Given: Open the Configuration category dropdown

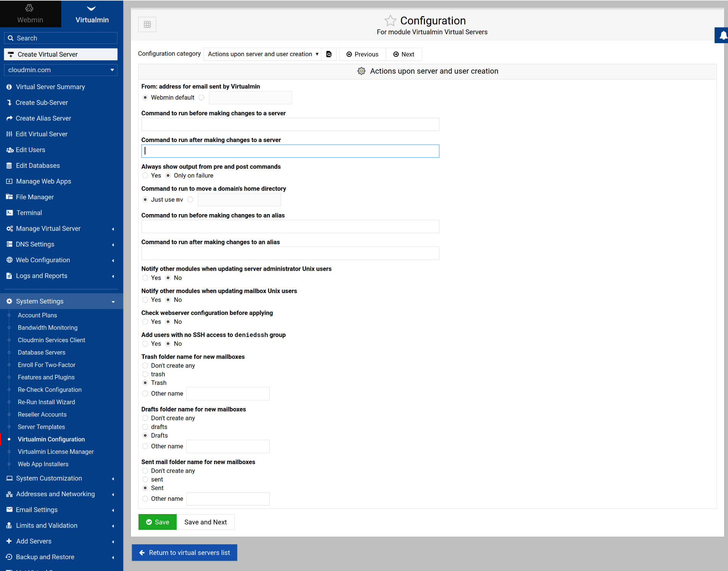Looking at the screenshot, I should point(263,54).
